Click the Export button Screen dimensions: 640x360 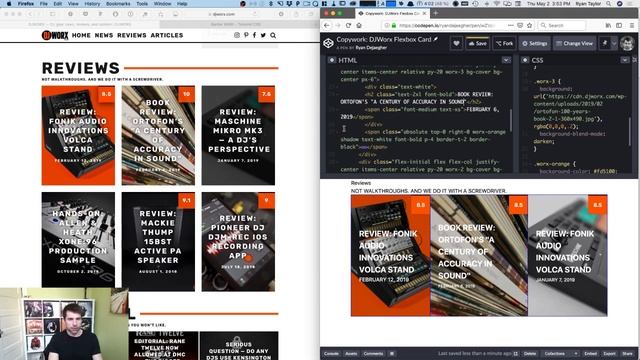(x=609, y=353)
